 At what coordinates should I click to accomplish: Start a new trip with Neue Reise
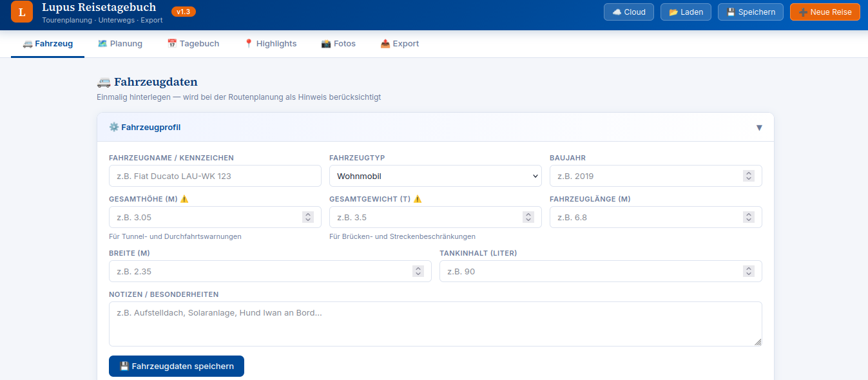pos(825,12)
